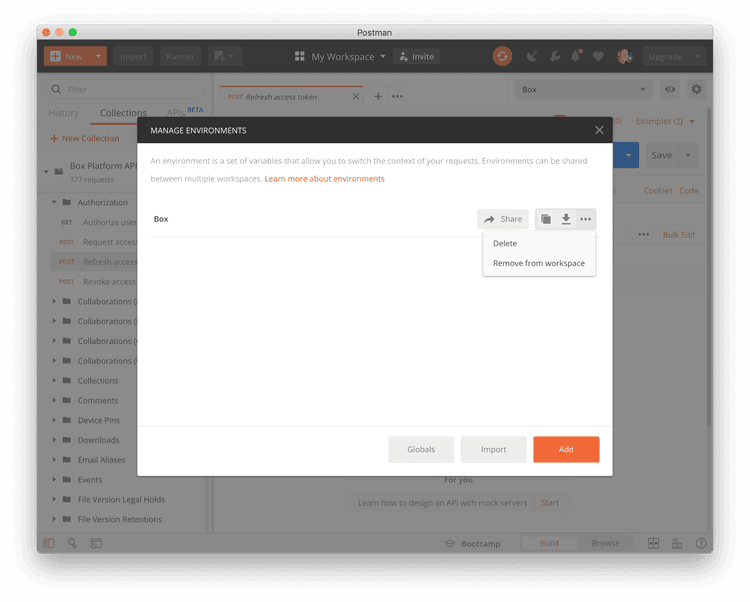The height and width of the screenshot is (602, 750).
Task: Open the Examples (2) dropdown
Action: (665, 121)
